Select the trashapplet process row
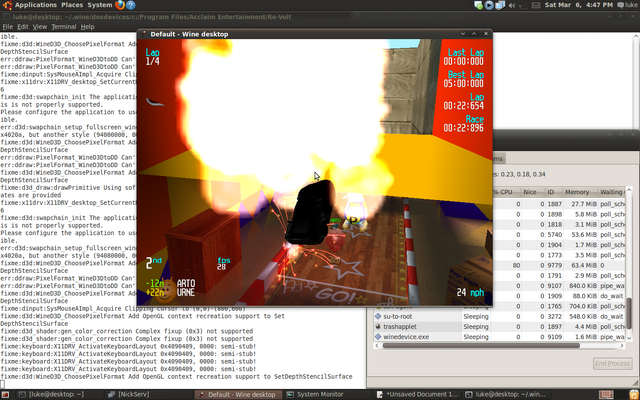The width and height of the screenshot is (640, 400). click(x=499, y=327)
